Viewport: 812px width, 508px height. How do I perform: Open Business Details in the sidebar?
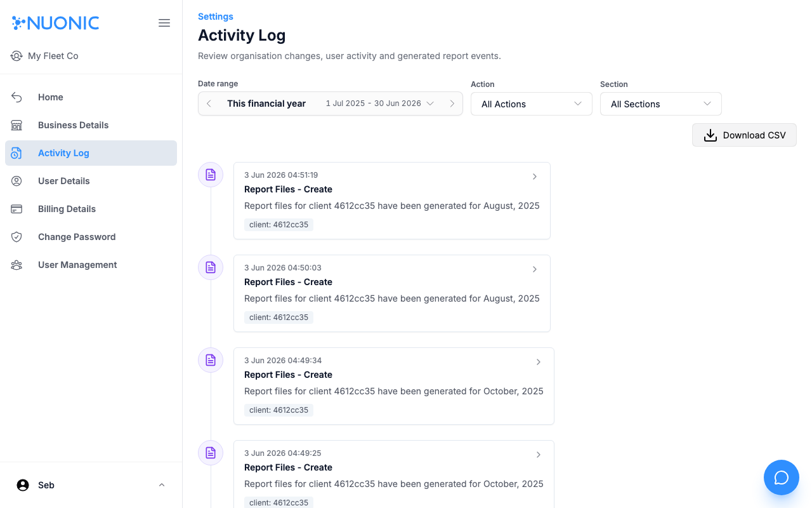tap(91, 125)
